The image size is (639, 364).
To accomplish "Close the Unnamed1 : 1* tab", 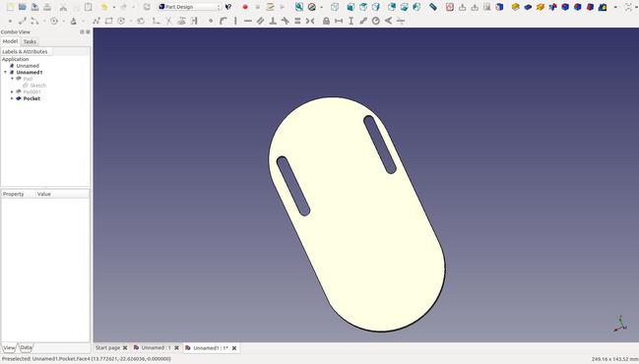I will [x=234, y=348].
